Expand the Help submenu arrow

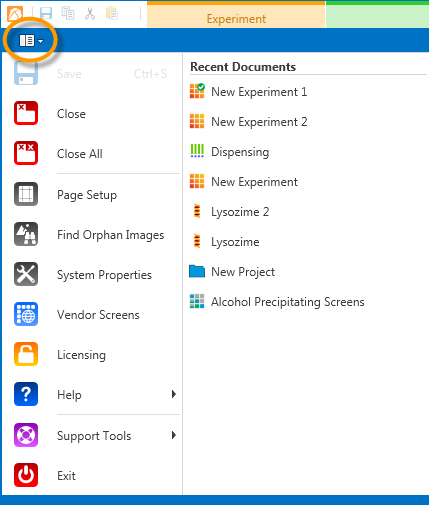tap(173, 394)
